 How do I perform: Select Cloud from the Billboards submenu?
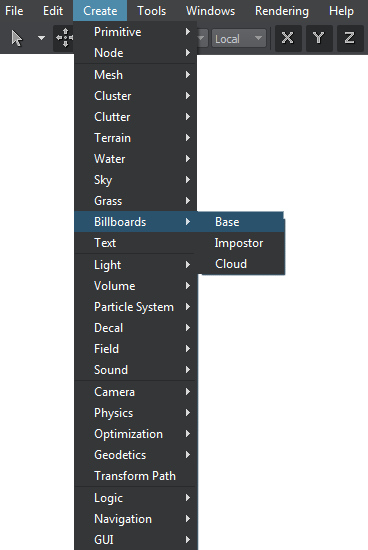[x=241, y=264]
